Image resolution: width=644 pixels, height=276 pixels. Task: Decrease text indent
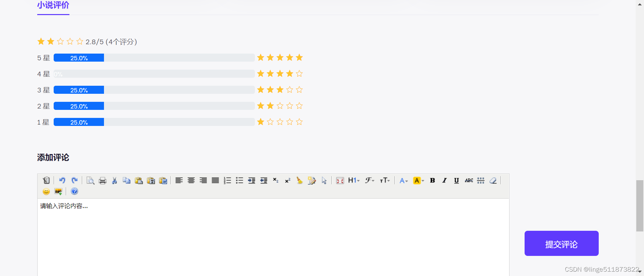coord(264,181)
